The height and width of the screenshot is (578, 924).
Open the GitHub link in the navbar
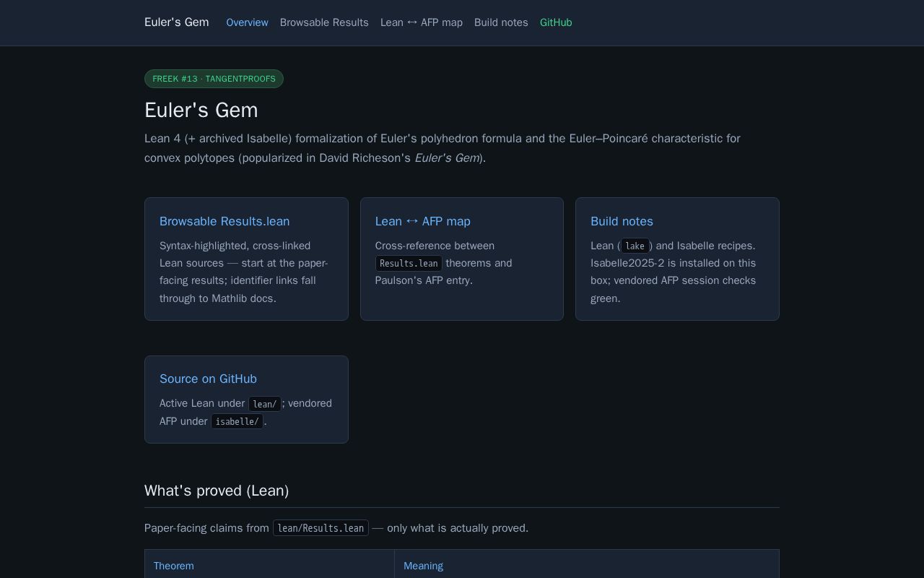(556, 22)
